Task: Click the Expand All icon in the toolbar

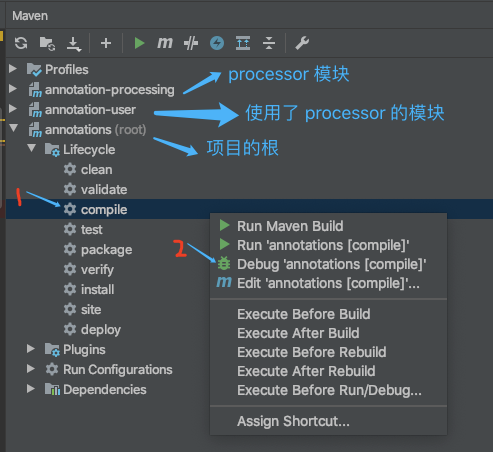Action: tap(243, 43)
